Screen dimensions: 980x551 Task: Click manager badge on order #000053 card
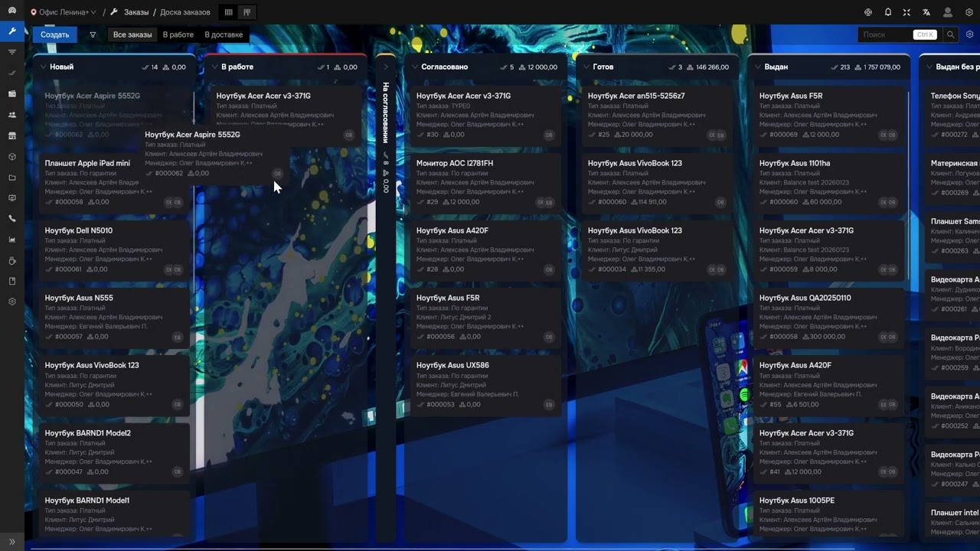(x=549, y=404)
